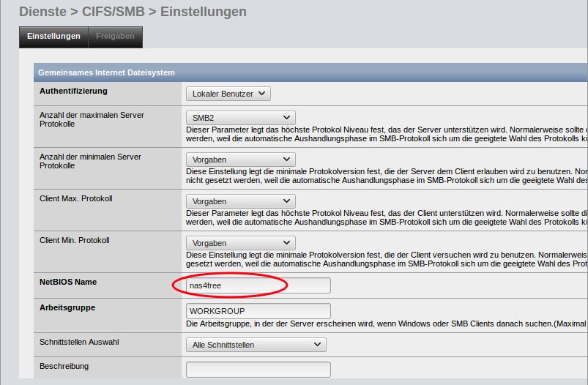Switch to the Freigaben tab
The width and height of the screenshot is (588, 385).
114,37
